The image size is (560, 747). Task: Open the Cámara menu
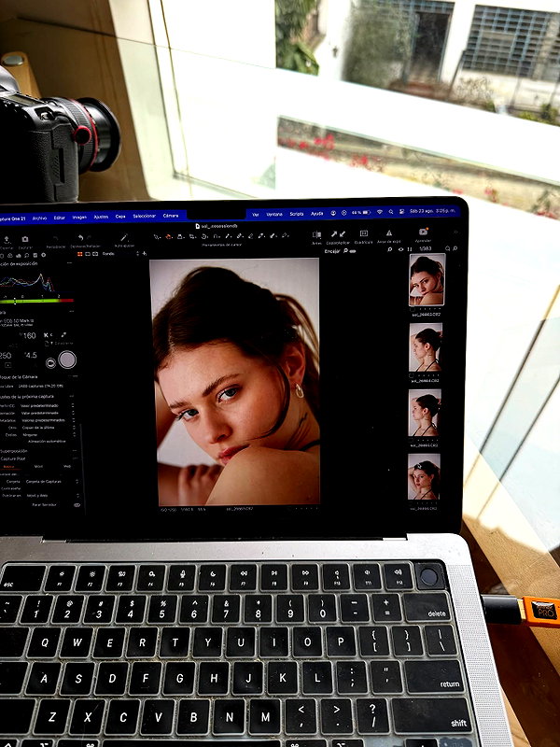coord(171,216)
